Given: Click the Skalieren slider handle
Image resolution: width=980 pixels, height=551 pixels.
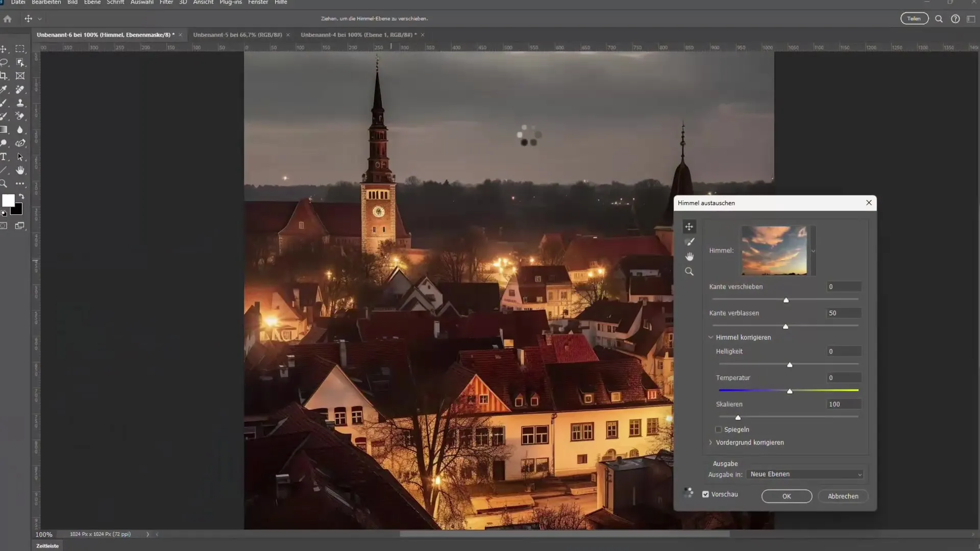Looking at the screenshot, I should (x=738, y=417).
